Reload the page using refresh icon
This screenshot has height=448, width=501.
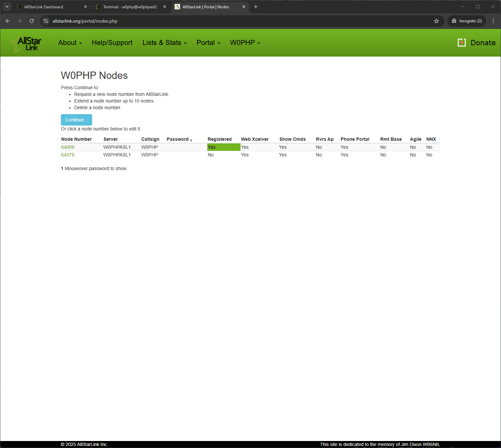32,21
